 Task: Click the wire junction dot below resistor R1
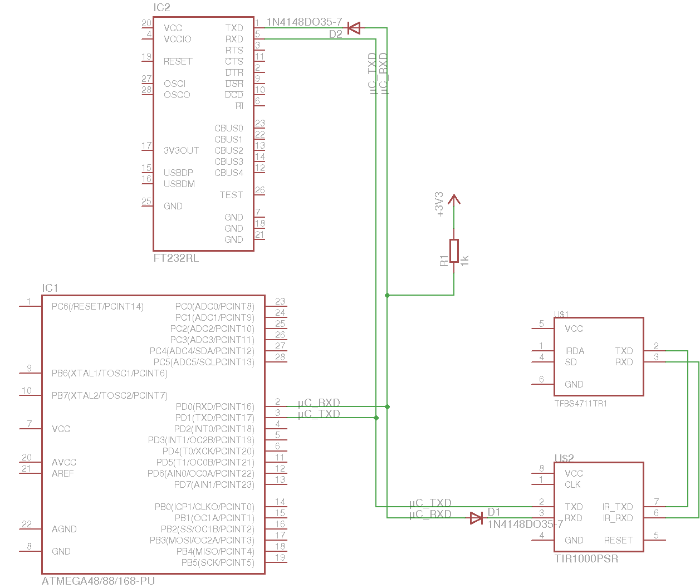(x=387, y=295)
